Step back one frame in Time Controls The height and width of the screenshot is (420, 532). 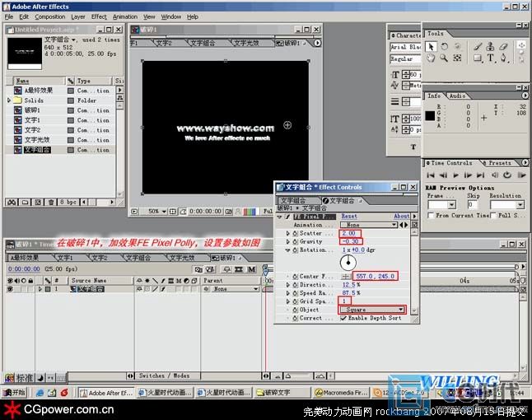(443, 175)
